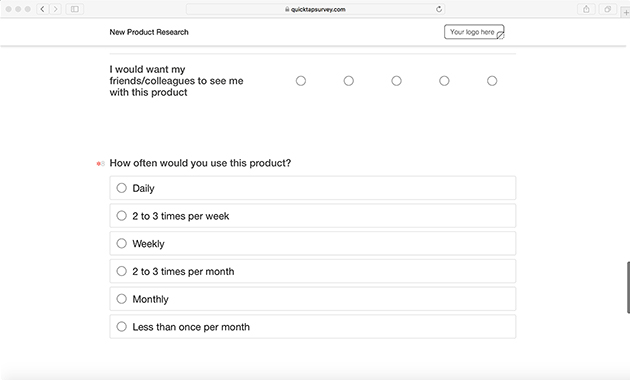Click the Your logo here placeholder
This screenshot has width=630, height=380.
(474, 32)
